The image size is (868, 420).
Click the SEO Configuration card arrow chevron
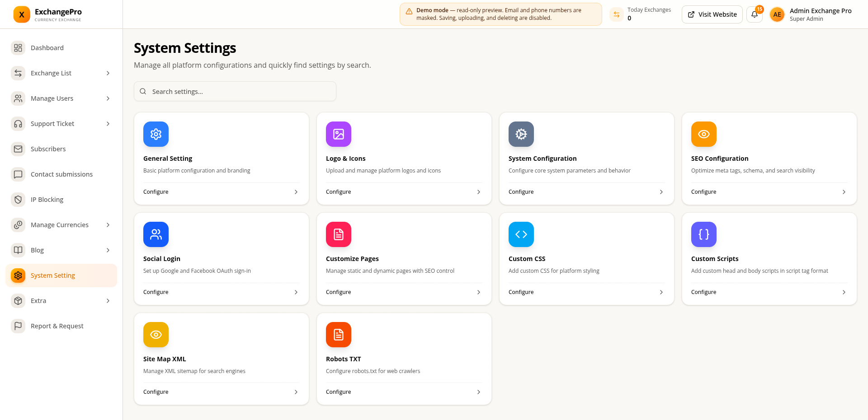tap(844, 192)
